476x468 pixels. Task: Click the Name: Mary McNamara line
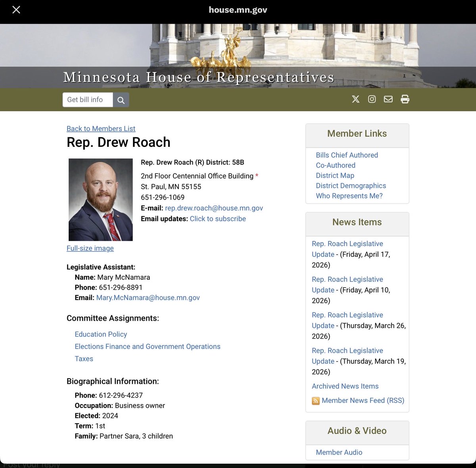click(112, 277)
